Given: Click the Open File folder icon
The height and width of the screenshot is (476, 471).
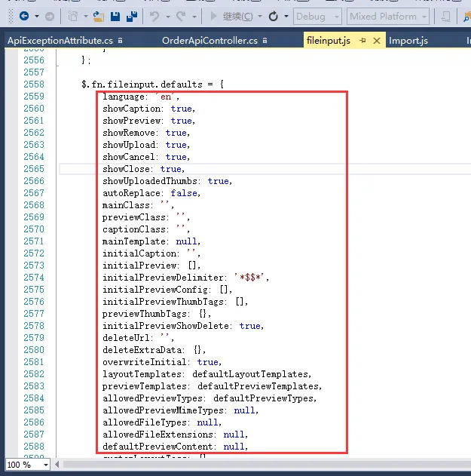Looking at the screenshot, I should coord(98,17).
